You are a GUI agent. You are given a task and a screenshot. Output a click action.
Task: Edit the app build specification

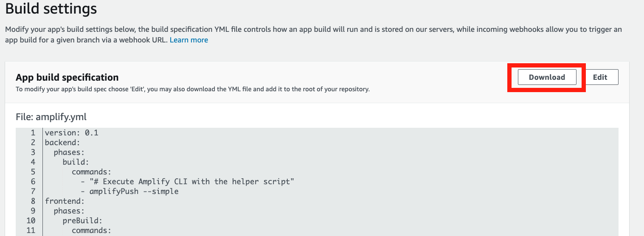(600, 77)
